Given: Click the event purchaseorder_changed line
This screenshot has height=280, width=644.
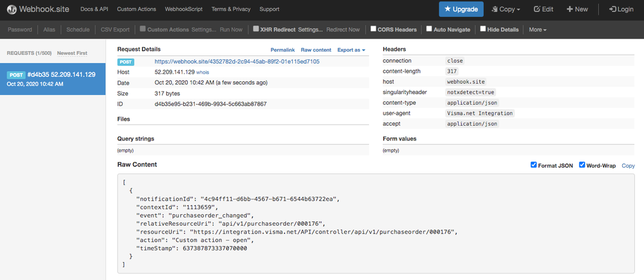Looking at the screenshot, I should [196, 215].
